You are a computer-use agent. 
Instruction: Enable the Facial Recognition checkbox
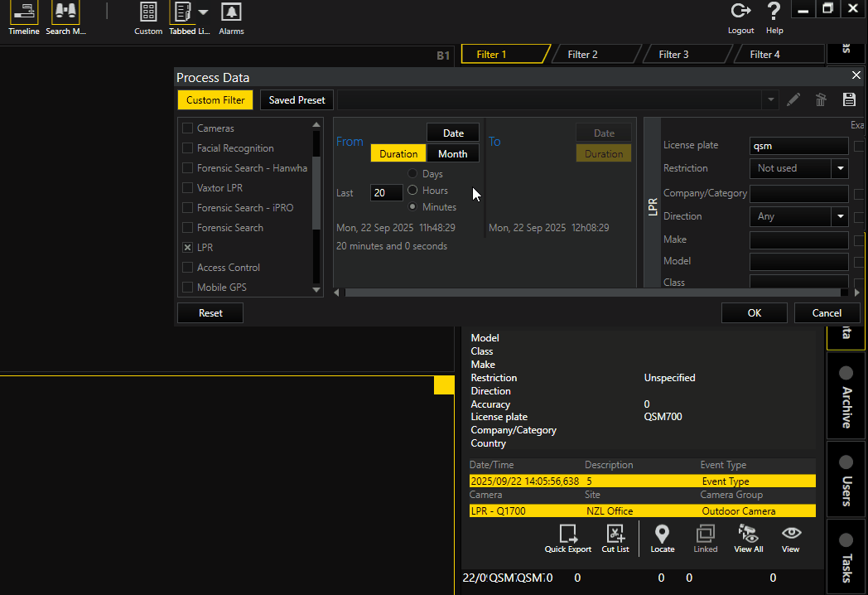pos(188,148)
